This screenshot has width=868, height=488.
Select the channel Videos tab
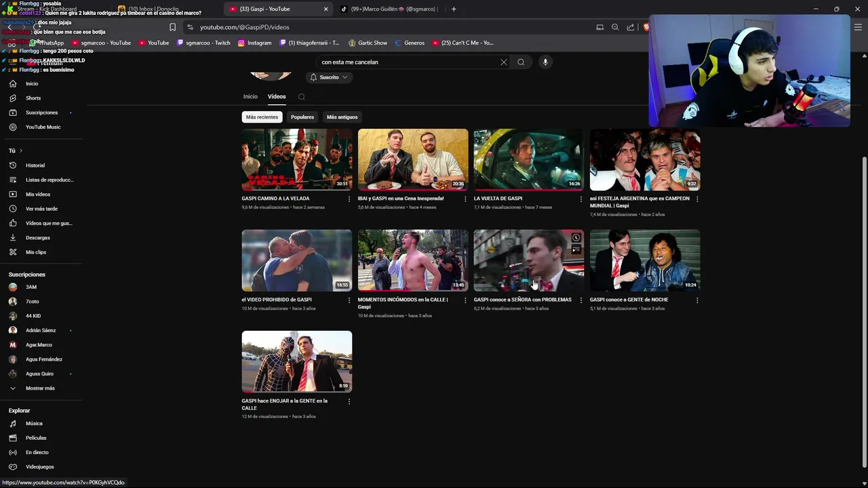click(277, 97)
